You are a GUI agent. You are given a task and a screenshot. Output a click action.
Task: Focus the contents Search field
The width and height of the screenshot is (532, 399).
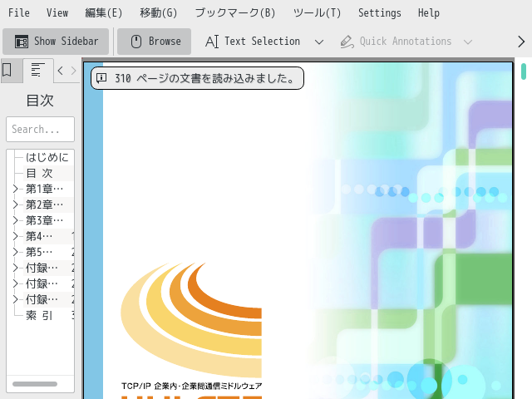click(x=40, y=130)
